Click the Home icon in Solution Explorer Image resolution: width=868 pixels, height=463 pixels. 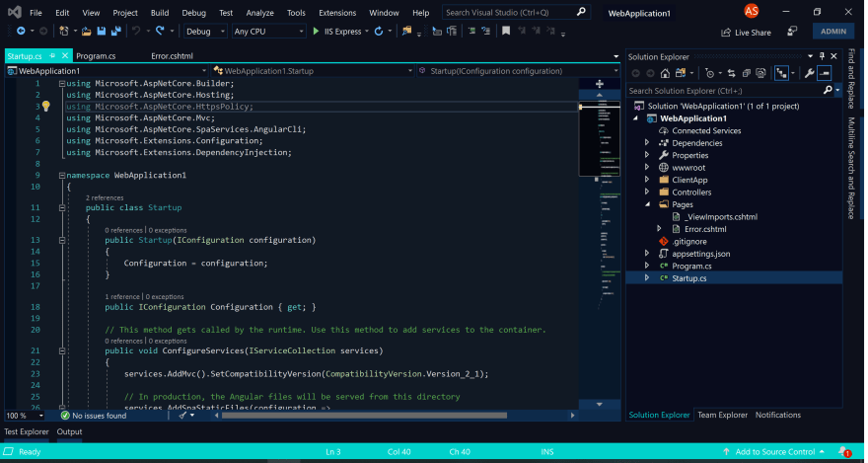tap(666, 73)
